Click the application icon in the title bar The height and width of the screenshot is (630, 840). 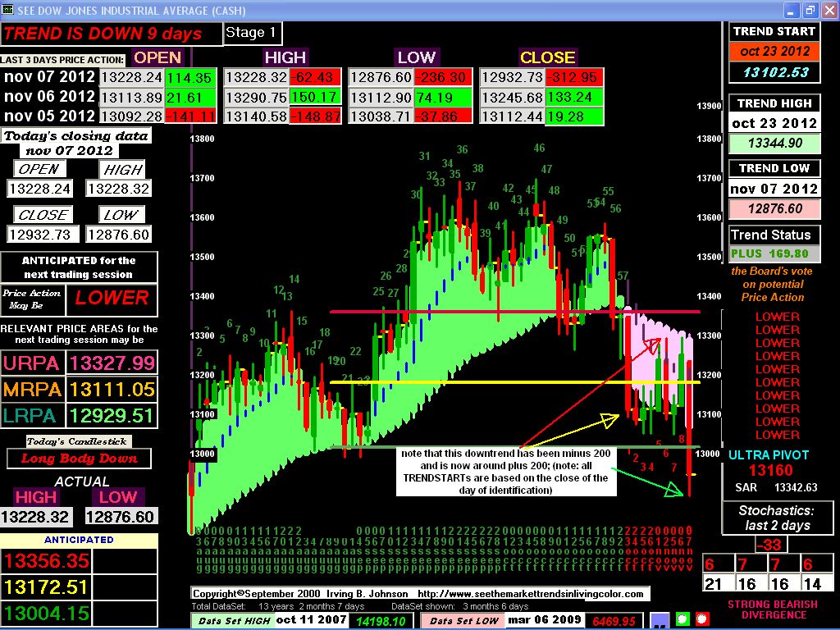(x=9, y=10)
